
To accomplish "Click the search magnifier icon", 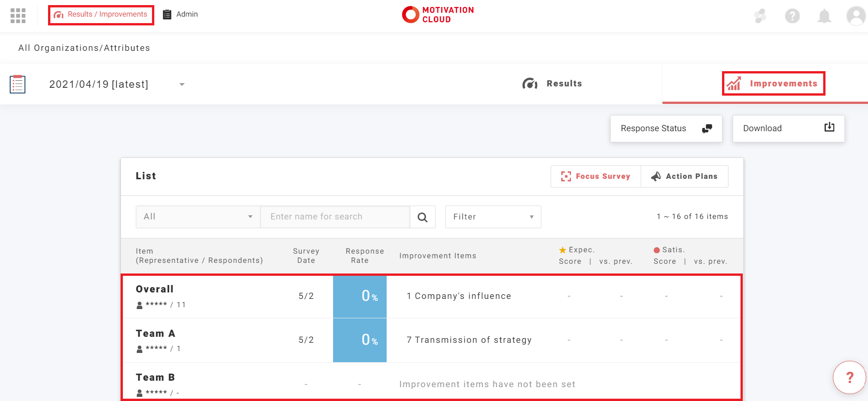I will [x=422, y=217].
